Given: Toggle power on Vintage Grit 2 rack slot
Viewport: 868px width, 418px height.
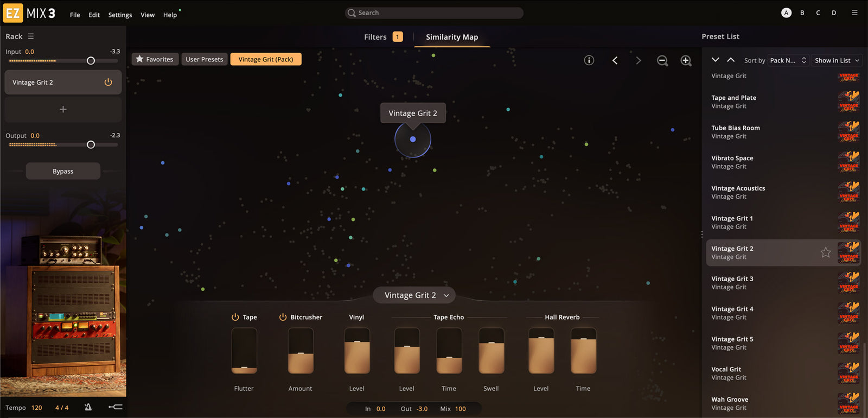Looking at the screenshot, I should 108,82.
